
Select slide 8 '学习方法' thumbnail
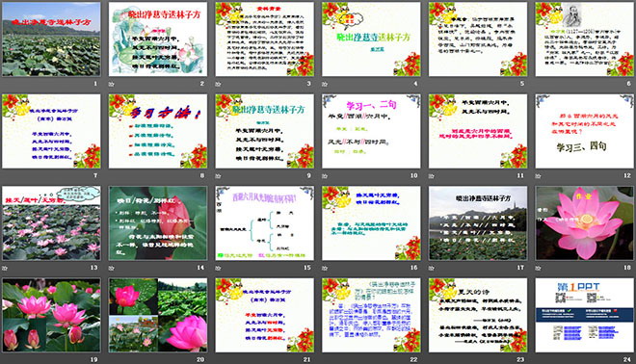pyautogui.click(x=158, y=131)
